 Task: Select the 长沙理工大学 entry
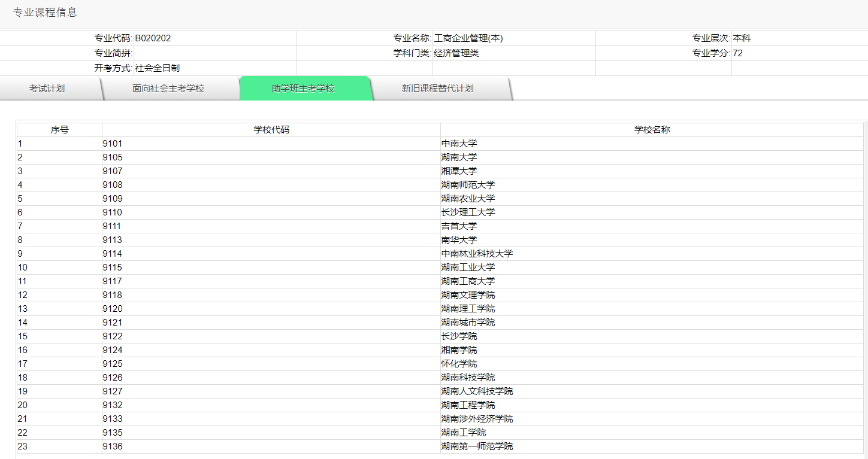[468, 212]
